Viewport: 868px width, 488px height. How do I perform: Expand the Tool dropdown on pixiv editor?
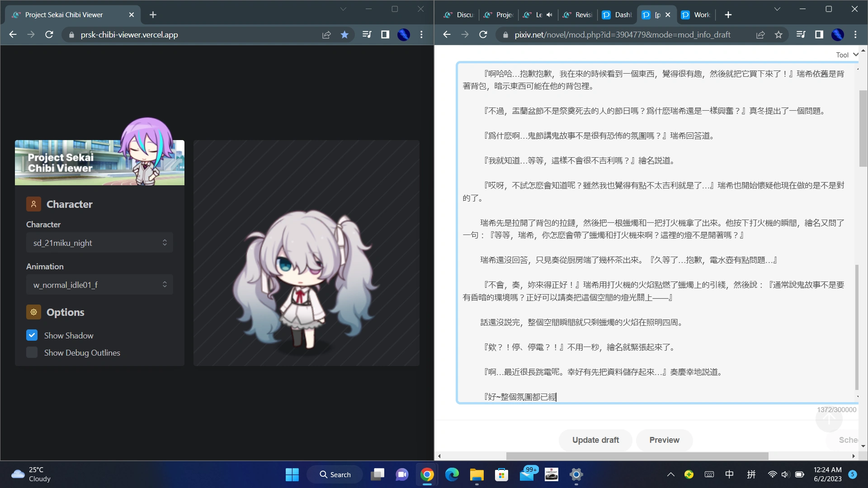(x=846, y=55)
